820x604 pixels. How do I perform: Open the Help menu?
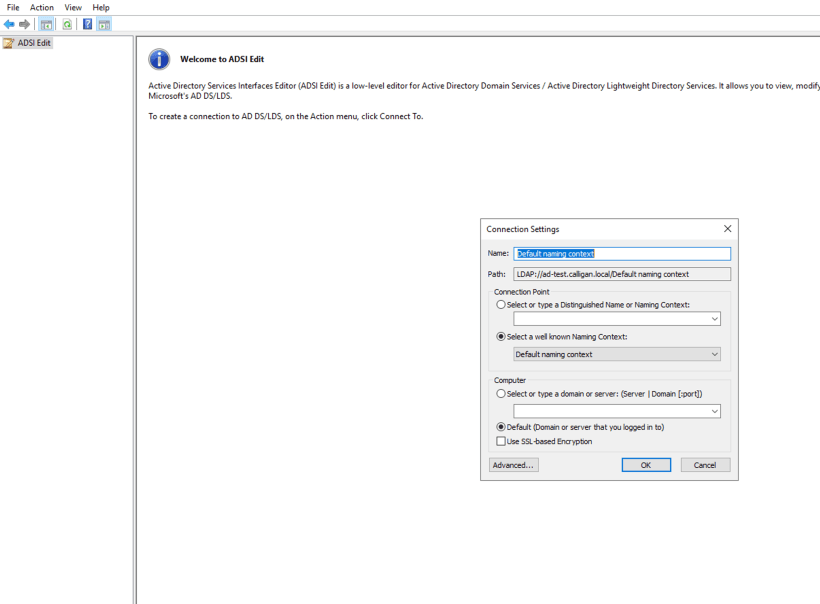101,7
